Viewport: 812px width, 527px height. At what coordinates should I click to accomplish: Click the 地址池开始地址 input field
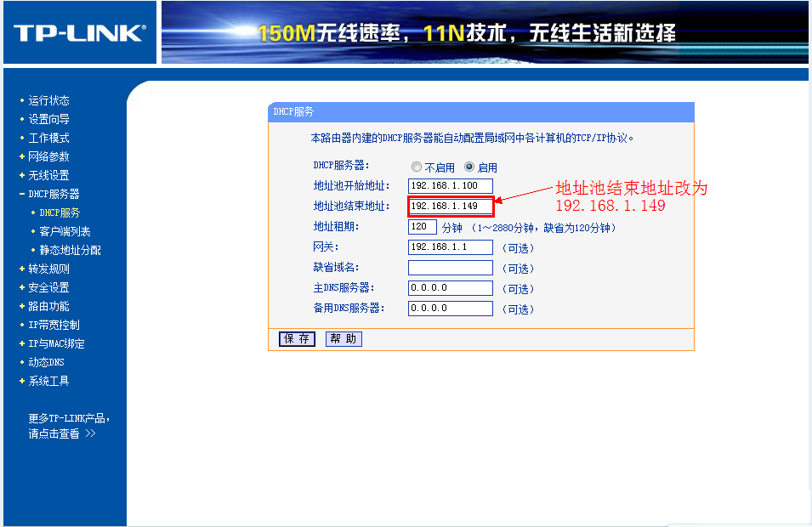pos(450,186)
